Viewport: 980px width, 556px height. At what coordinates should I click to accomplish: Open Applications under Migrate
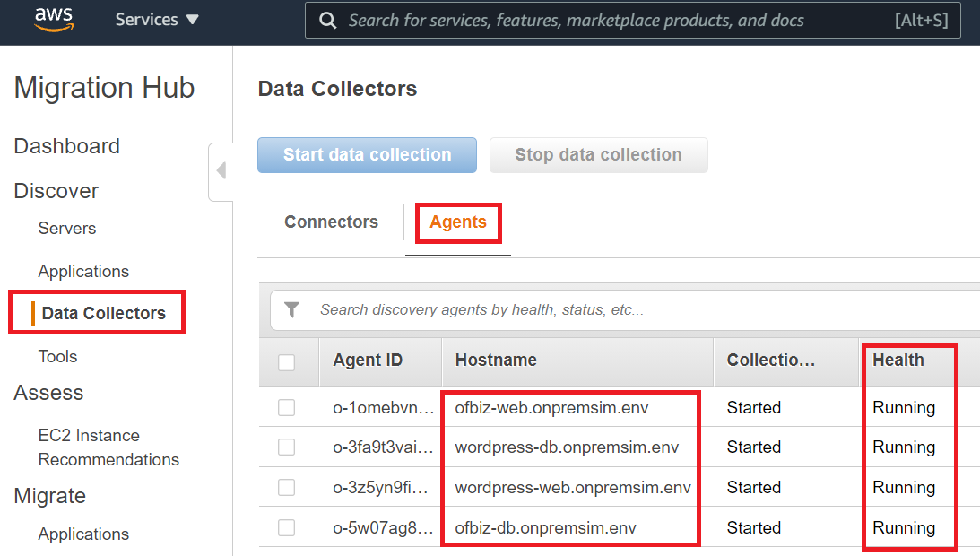83,534
